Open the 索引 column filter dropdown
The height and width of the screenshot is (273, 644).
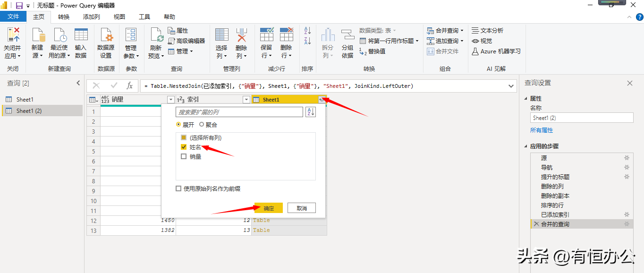(x=246, y=100)
